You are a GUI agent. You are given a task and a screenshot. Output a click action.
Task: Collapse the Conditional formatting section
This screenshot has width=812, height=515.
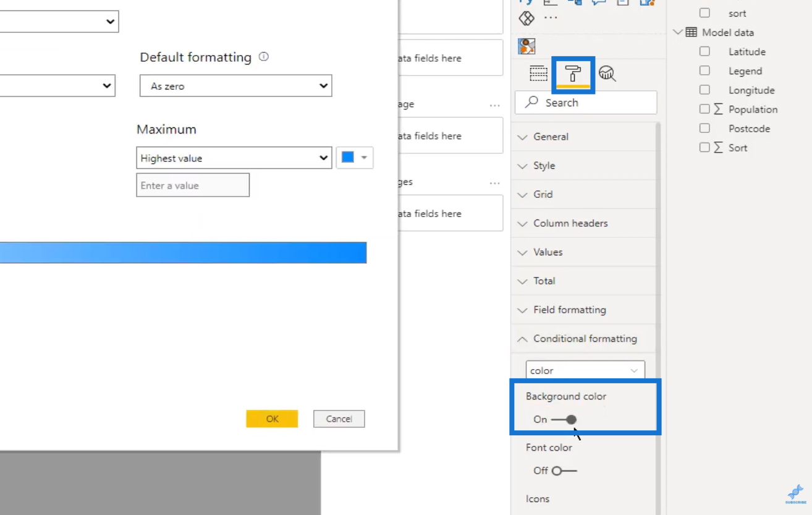point(583,339)
